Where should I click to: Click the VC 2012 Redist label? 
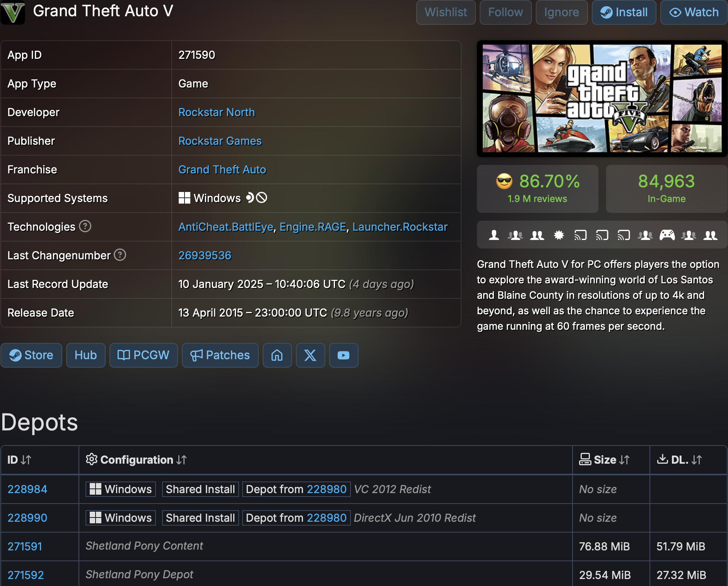(392, 489)
